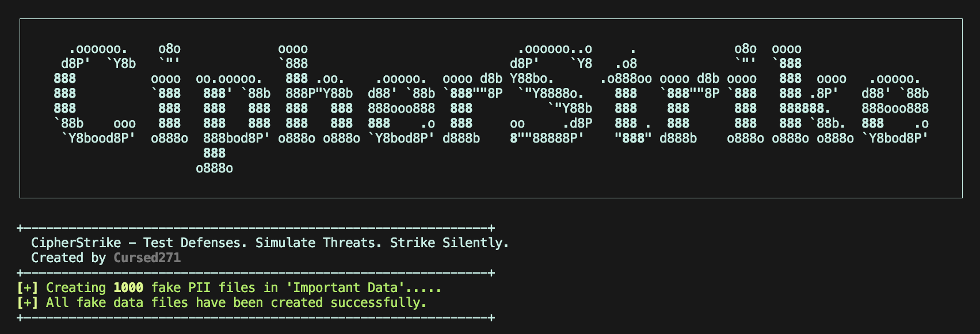The width and height of the screenshot is (980, 334).
Task: Click the bold number 1000
Action: coord(128,287)
